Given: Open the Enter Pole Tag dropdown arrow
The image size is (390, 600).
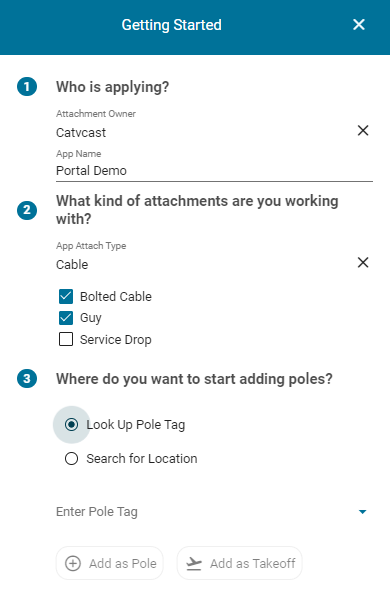Looking at the screenshot, I should (362, 512).
